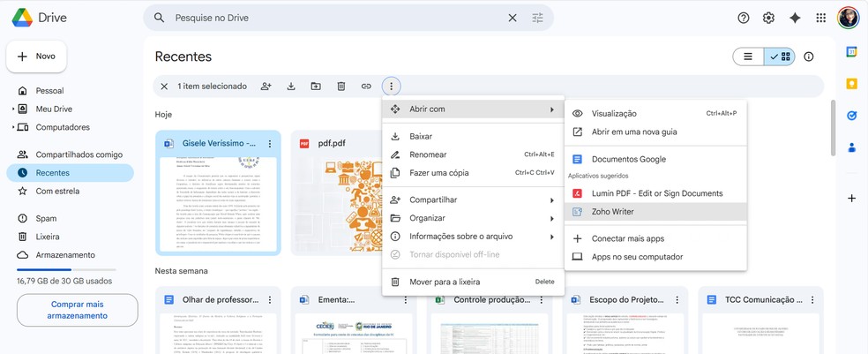
Task: Click the share (add person) toolbar icon
Action: (x=266, y=87)
